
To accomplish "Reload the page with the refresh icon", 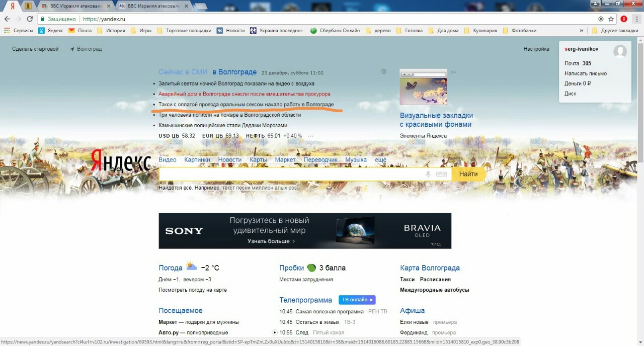I will coord(30,19).
